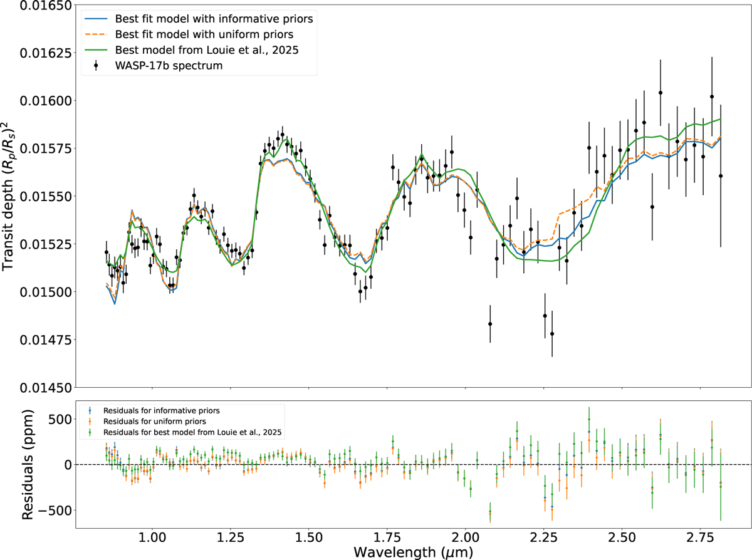Click legend text 'Residuals for informative priors'
This screenshot has width=752, height=560.
coord(162,410)
